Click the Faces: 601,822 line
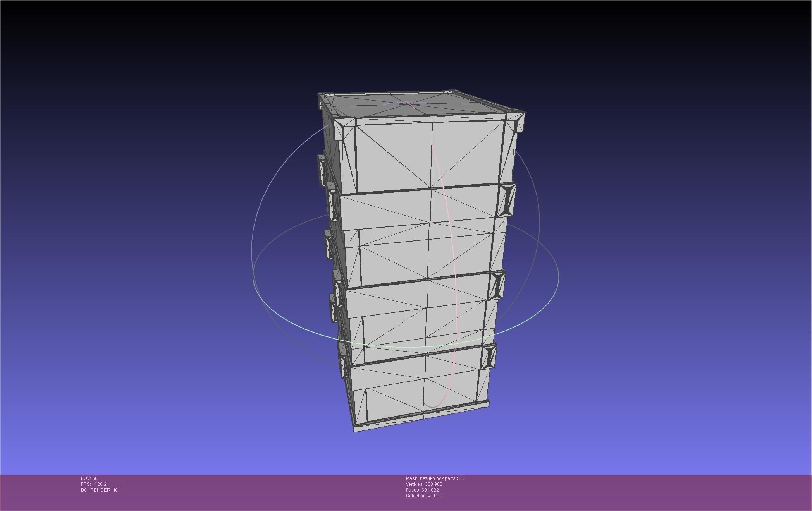 click(422, 490)
